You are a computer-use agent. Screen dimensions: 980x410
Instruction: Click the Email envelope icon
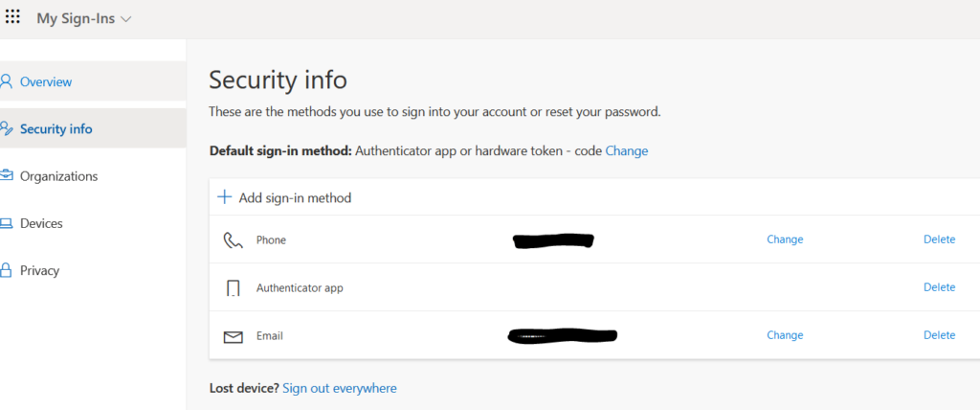point(234,337)
